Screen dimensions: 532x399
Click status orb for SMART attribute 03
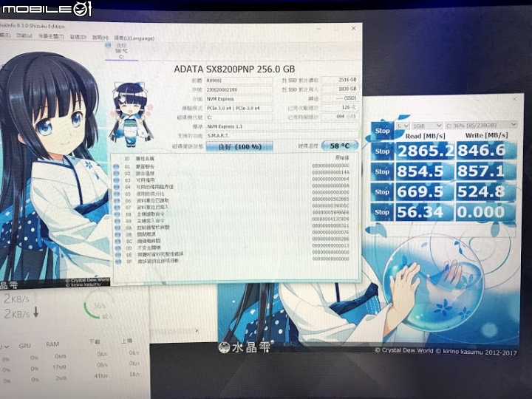[x=117, y=180]
